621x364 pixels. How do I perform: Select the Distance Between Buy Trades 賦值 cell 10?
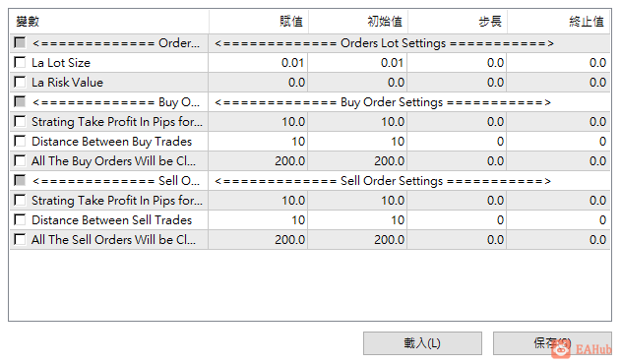(258, 142)
